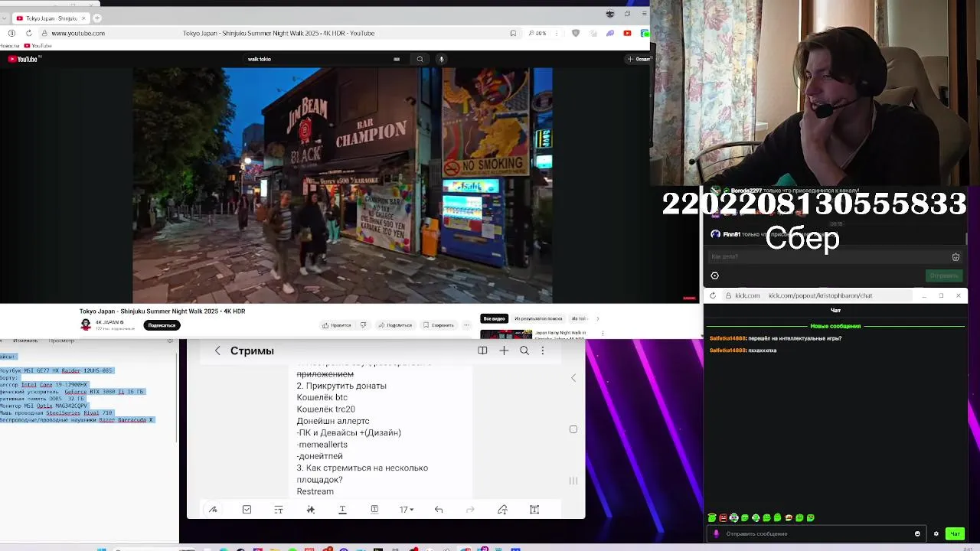Open the 'Просмотр' menu in Notepad
The width and height of the screenshot is (980, 551).
click(x=61, y=341)
